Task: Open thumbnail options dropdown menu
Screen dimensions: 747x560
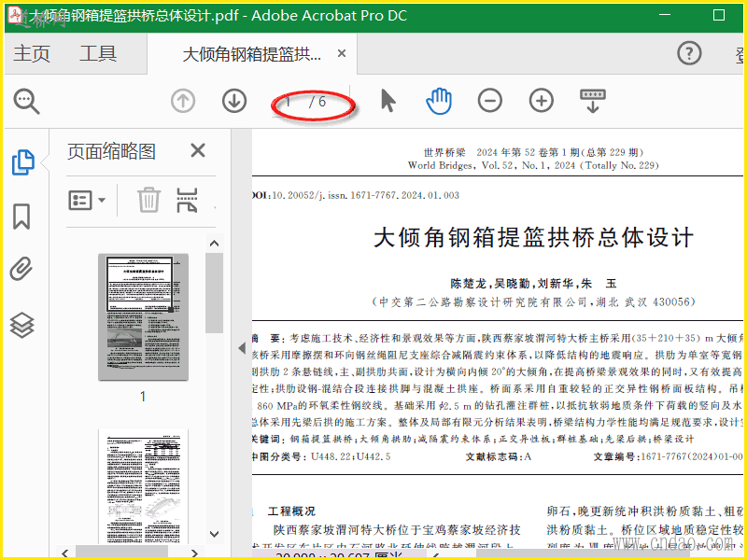Action: tap(87, 200)
